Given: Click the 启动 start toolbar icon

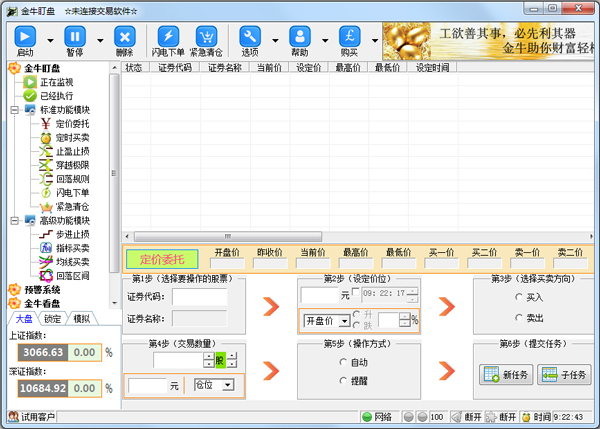Looking at the screenshot, I should click(24, 36).
